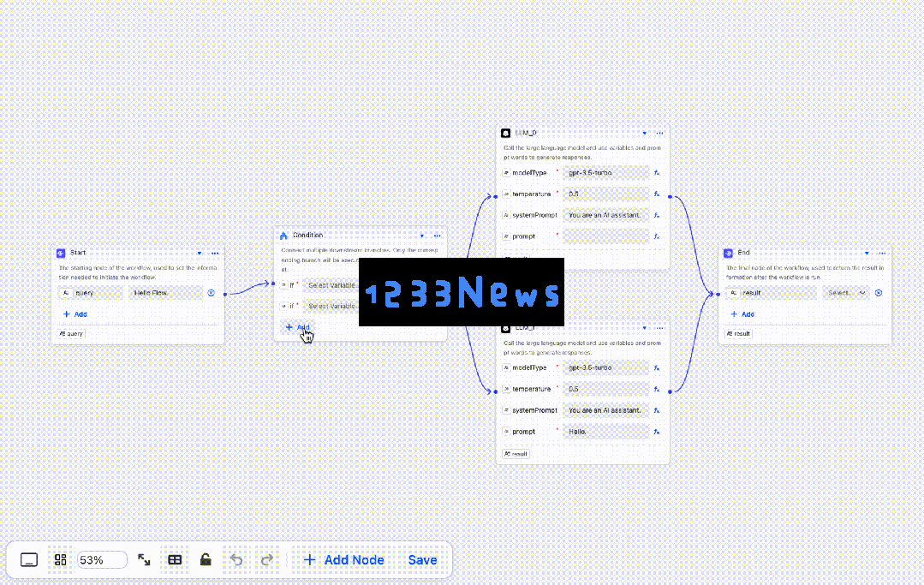This screenshot has width=924, height=585.
Task: Toggle fx expression for LLM_0 temperature
Action: click(657, 194)
